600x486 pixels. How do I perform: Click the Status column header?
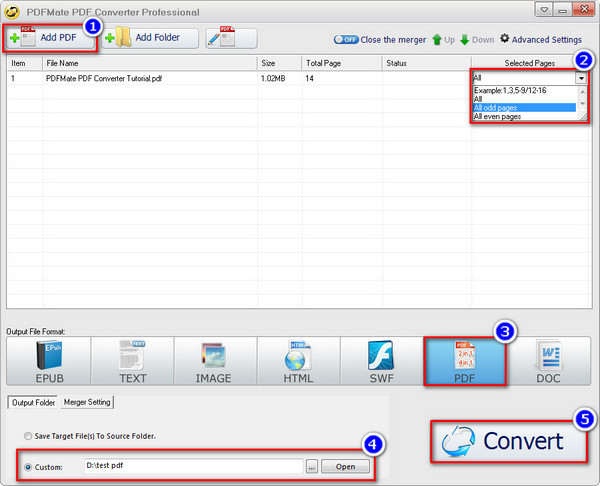pyautogui.click(x=427, y=63)
